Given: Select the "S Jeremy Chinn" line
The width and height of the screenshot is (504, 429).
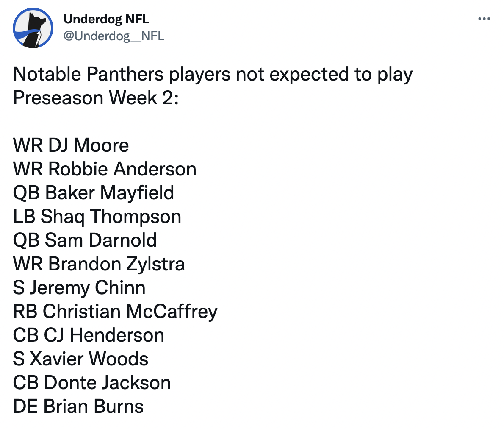Looking at the screenshot, I should pos(79,288).
